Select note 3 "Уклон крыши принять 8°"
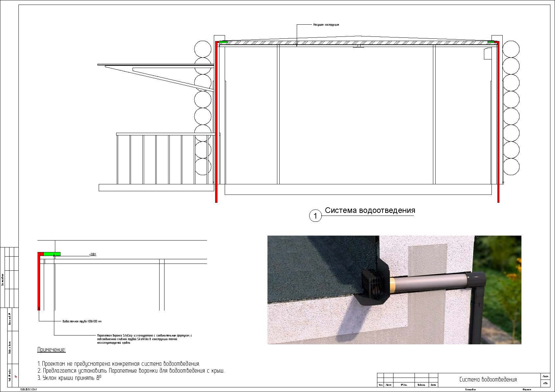This screenshot has width=555, height=392. (x=69, y=378)
